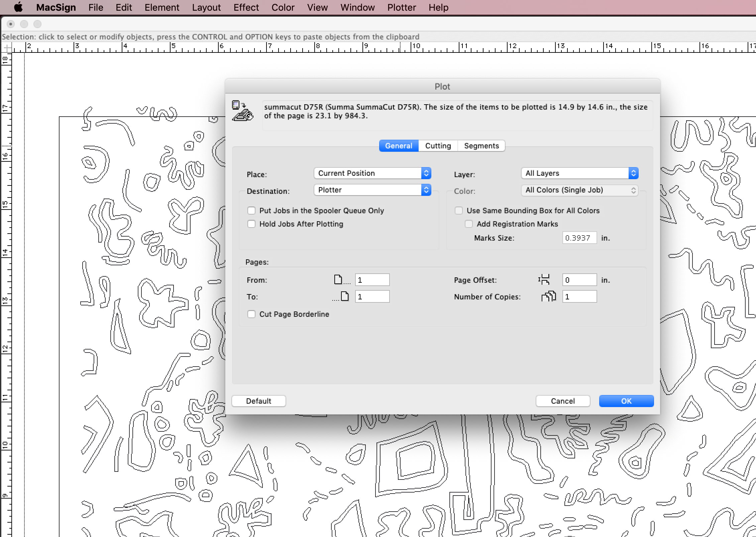Open the Edit menu

pos(124,7)
